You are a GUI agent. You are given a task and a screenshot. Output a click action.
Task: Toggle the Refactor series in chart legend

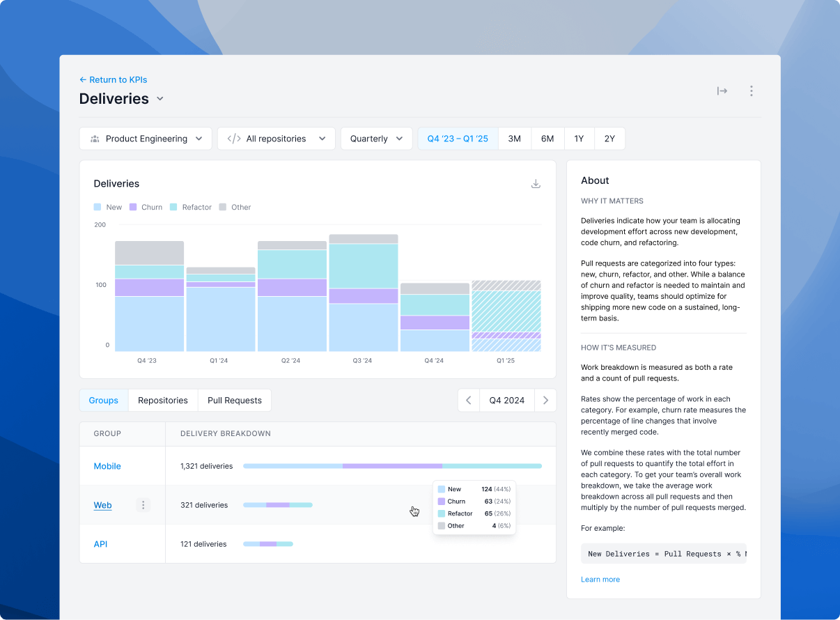(191, 207)
